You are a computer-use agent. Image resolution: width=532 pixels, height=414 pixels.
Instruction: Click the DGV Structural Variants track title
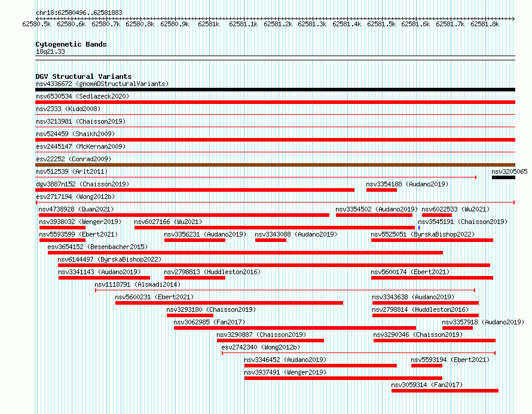click(x=84, y=76)
